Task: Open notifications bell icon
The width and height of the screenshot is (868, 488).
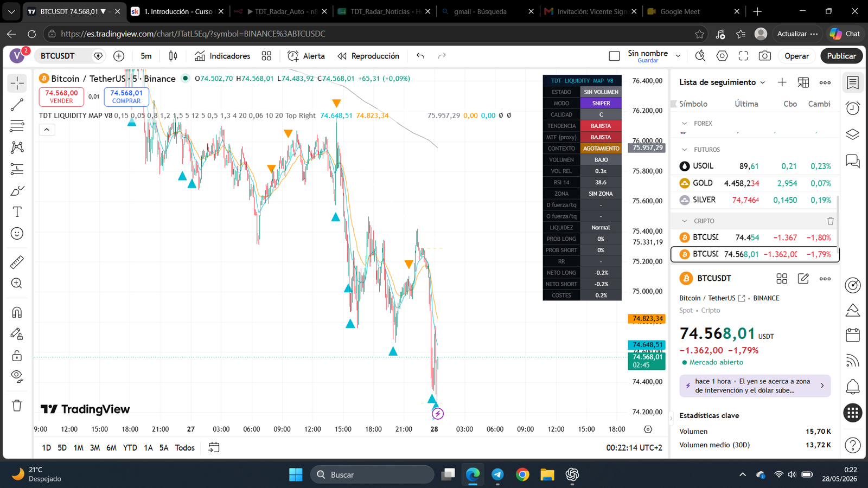Action: 853,387
